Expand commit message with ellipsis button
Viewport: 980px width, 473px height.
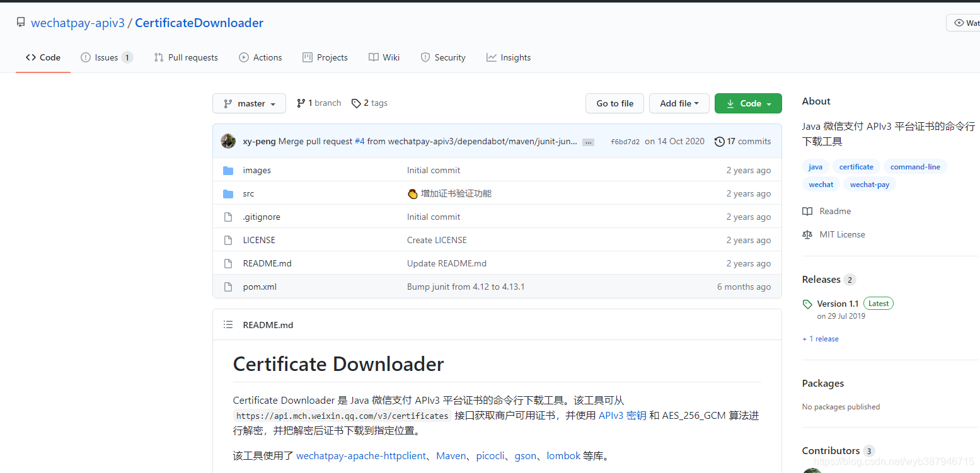(588, 142)
